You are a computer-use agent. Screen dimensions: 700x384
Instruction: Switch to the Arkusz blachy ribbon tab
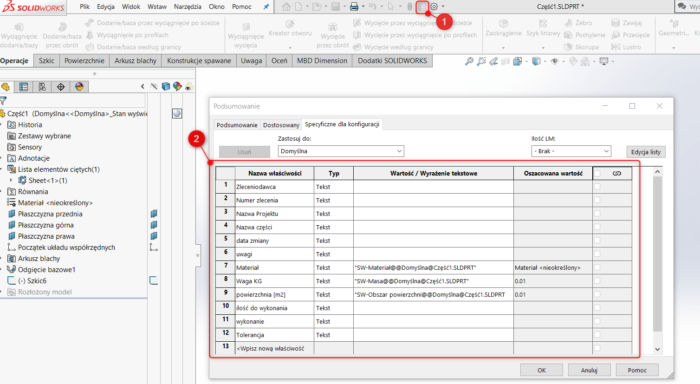(135, 61)
